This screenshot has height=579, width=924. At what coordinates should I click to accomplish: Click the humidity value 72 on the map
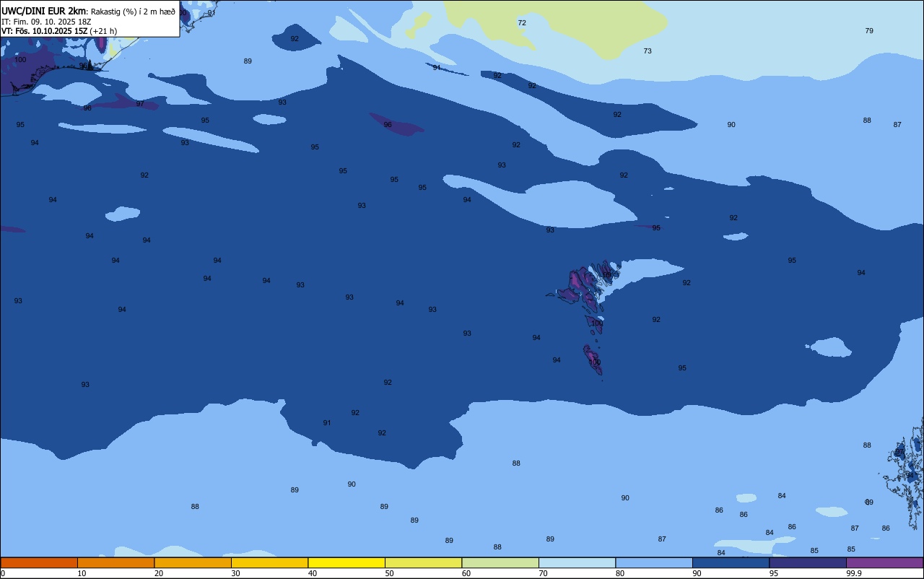(x=522, y=23)
